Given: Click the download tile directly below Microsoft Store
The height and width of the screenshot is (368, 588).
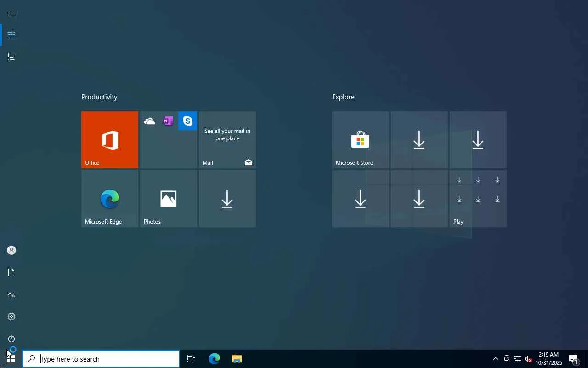Looking at the screenshot, I should pyautogui.click(x=361, y=199).
